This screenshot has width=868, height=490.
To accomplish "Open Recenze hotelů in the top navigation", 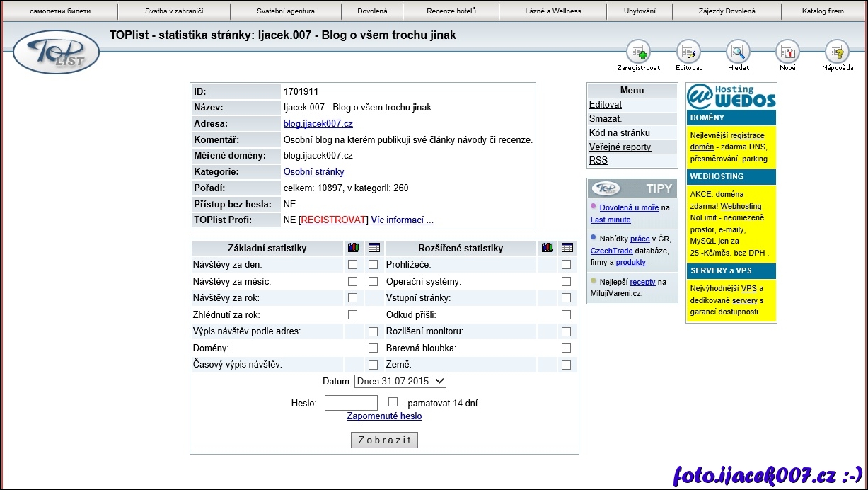I will (451, 11).
